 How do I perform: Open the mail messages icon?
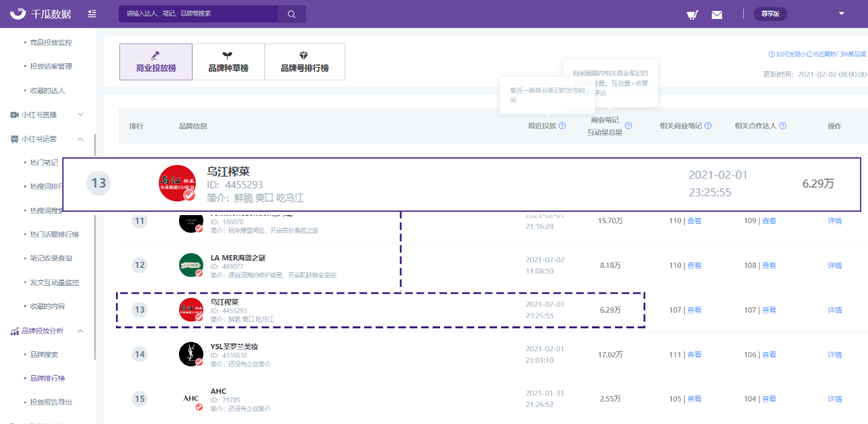717,14
